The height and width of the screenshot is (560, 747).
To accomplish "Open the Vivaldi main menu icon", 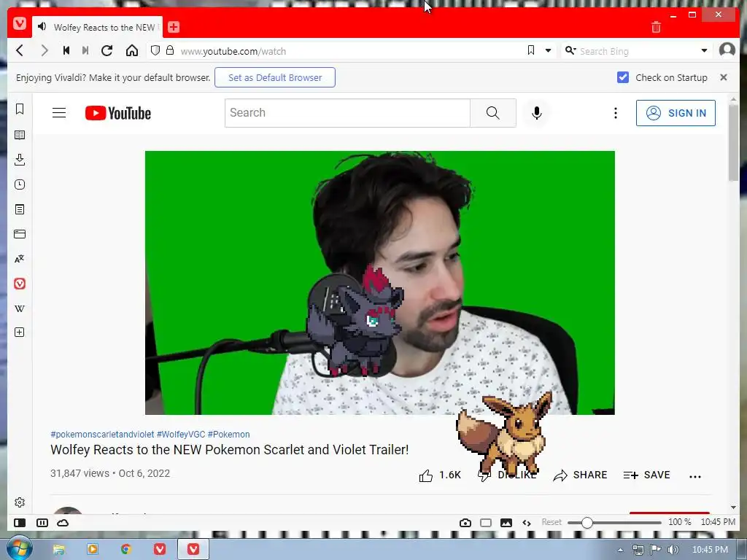I will 20,23.
